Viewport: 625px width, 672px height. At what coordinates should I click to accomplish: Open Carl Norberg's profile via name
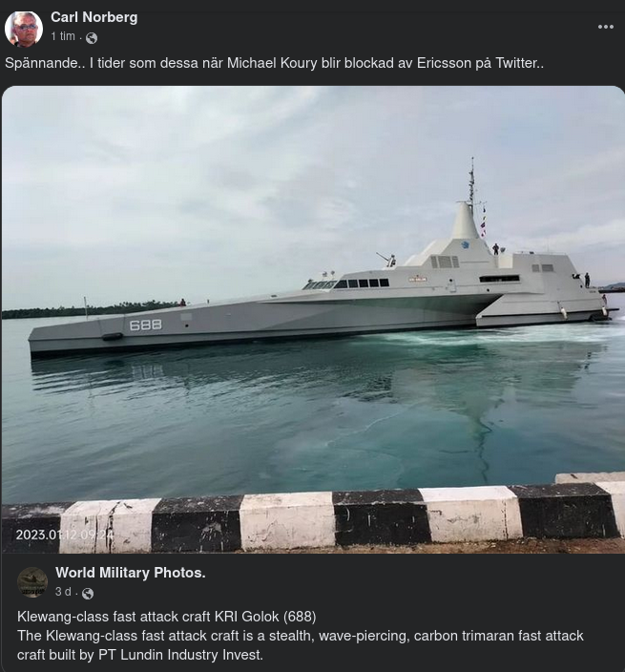(x=94, y=17)
